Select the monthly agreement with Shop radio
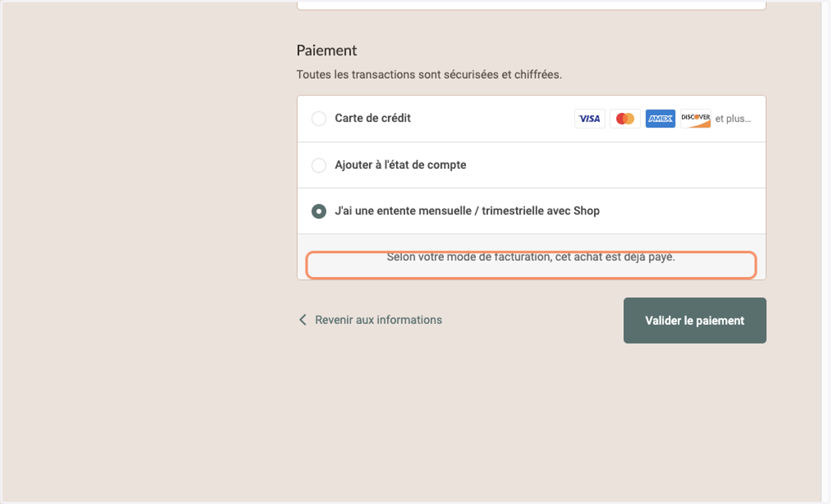The height and width of the screenshot is (504, 831). tap(319, 211)
